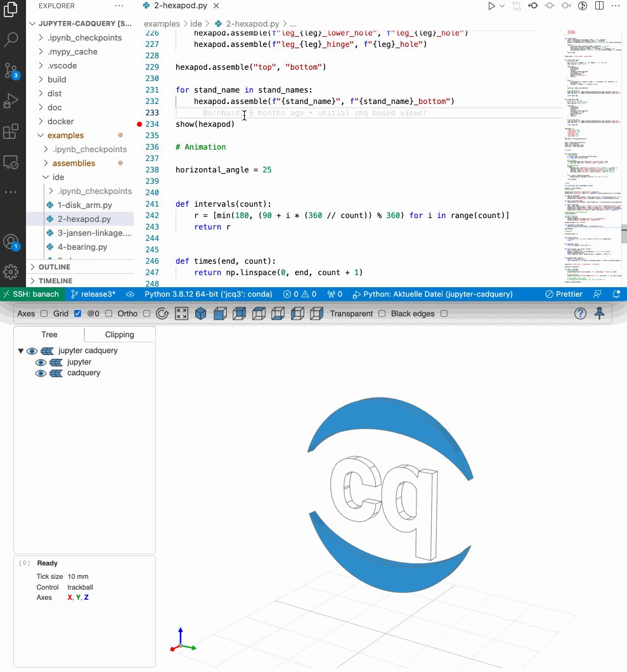
Task: Open the Extensions view
Action: [x=11, y=131]
